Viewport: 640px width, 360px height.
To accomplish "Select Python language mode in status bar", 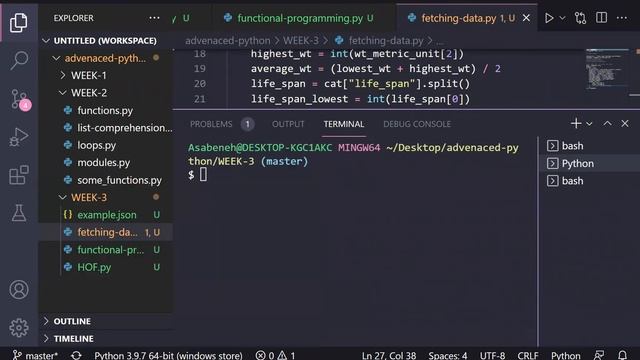I will pos(565,355).
